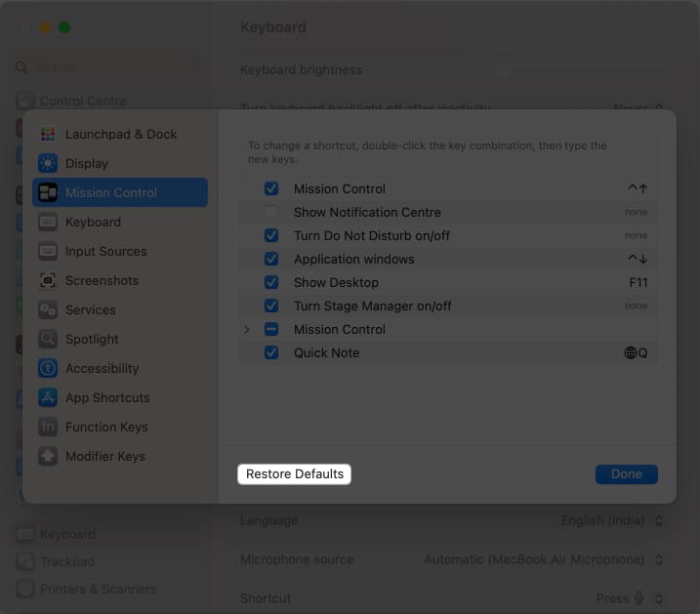Select Screenshots category
Viewport: 700px width, 614px height.
pos(120,280)
